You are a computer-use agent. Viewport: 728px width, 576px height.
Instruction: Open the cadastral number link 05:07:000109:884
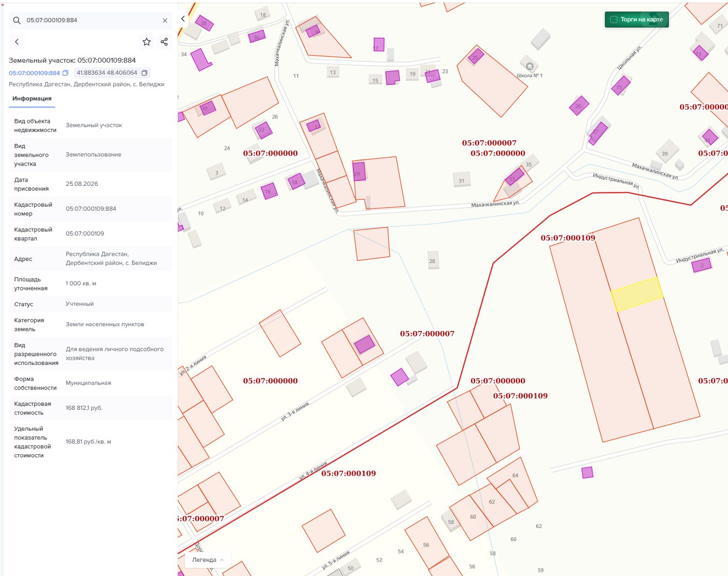34,73
